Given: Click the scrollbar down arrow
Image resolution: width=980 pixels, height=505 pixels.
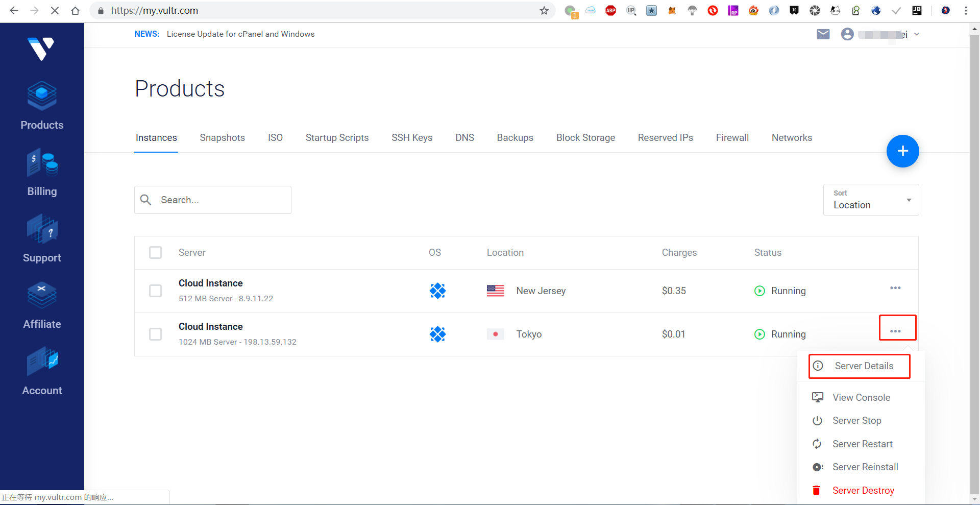Looking at the screenshot, I should click(x=974, y=499).
